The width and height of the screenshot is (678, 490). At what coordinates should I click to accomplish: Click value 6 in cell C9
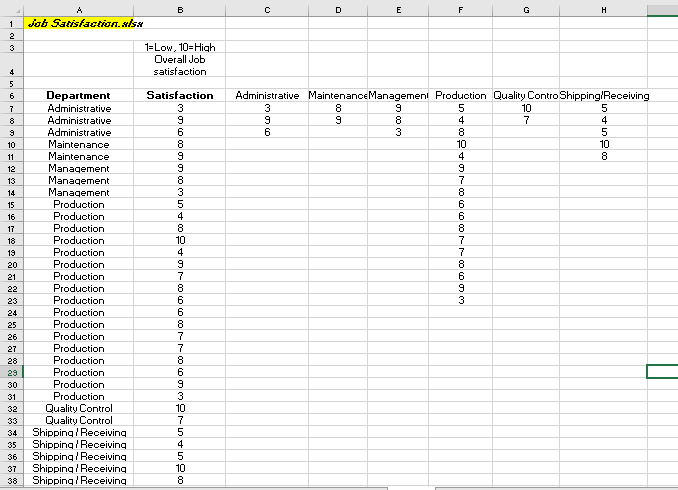tap(267, 132)
